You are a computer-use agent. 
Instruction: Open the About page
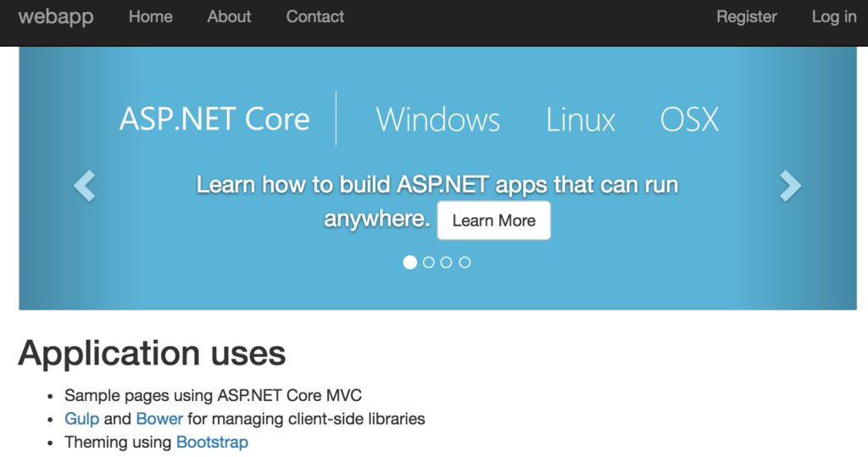click(229, 17)
